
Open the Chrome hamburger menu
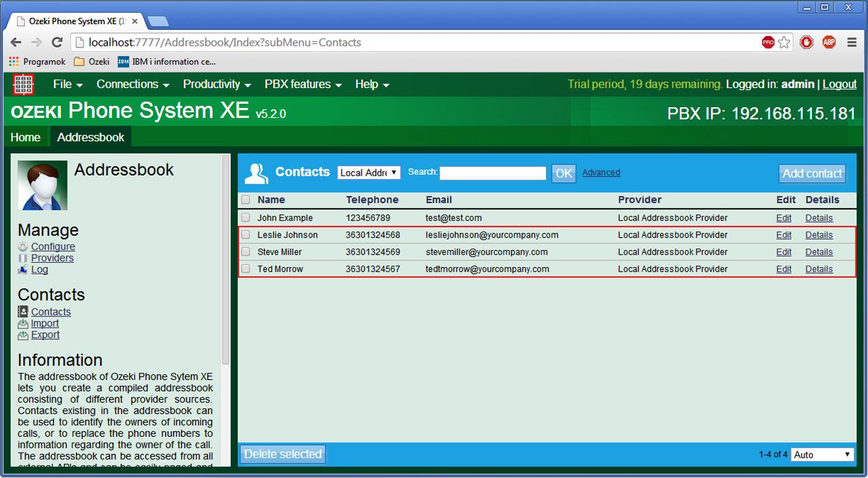coord(852,42)
